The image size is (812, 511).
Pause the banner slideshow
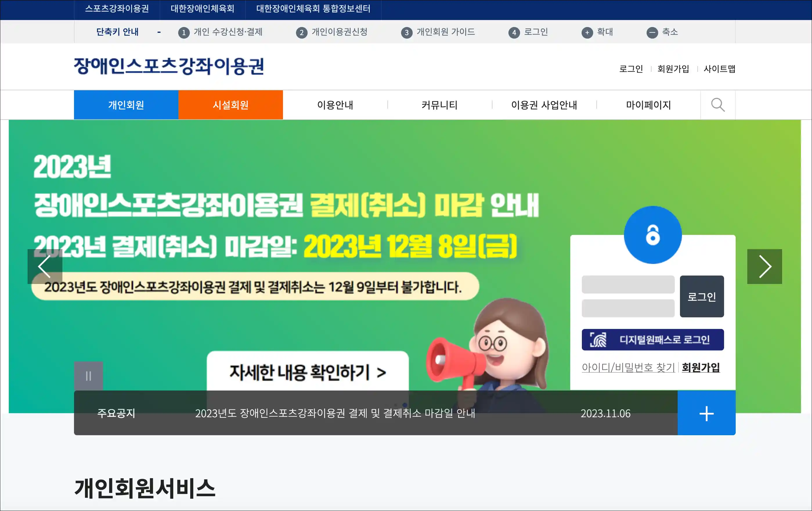point(88,376)
